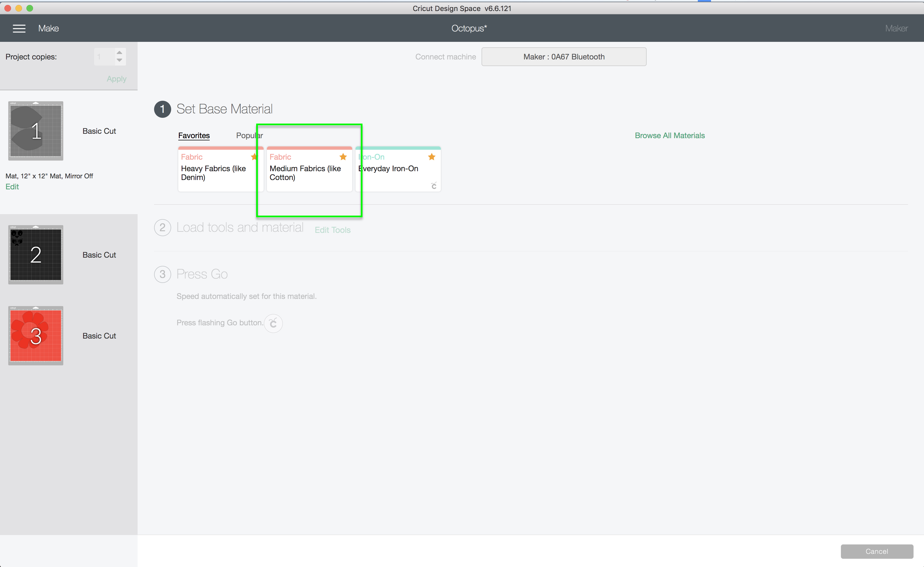Viewport: 924px width, 567px height.
Task: Click step 2 number circle icon
Action: (x=162, y=228)
